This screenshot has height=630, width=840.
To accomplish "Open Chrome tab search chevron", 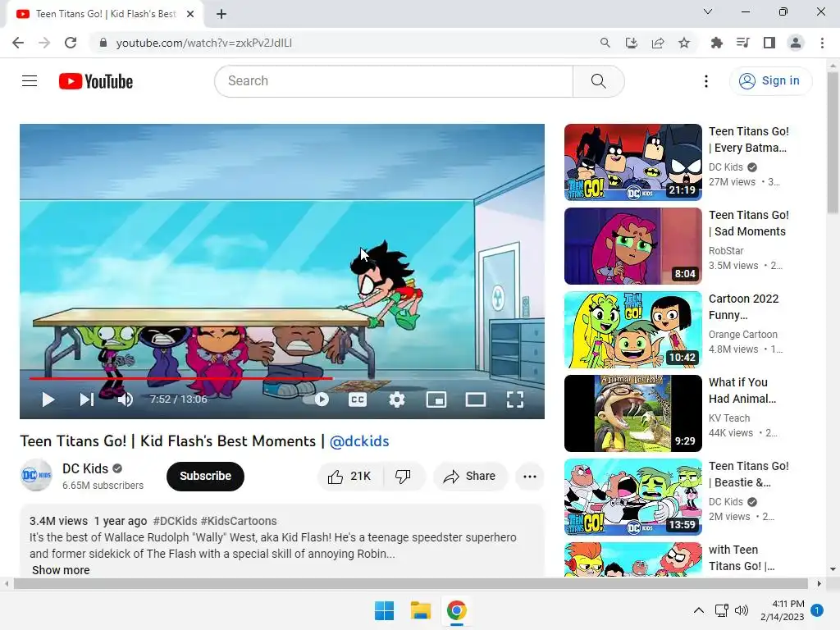I will 708,11.
